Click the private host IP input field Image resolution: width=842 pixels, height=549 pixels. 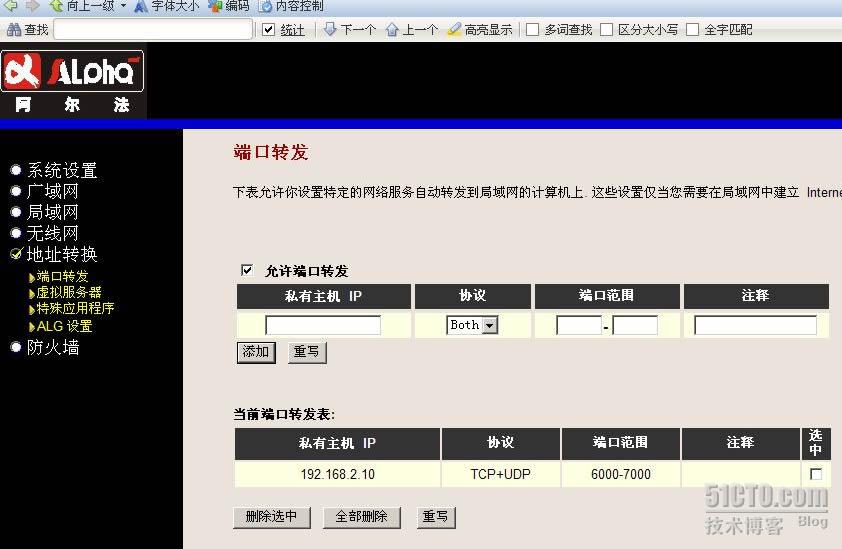(323, 325)
